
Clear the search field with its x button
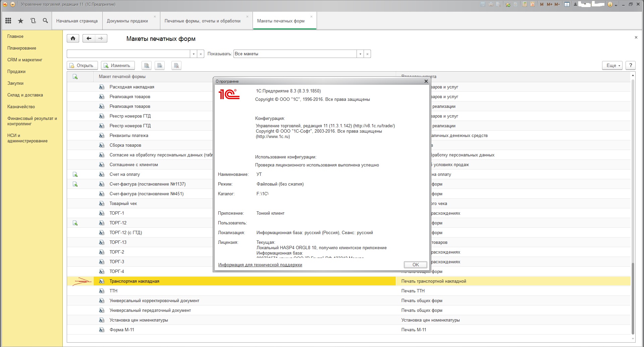tap(201, 54)
